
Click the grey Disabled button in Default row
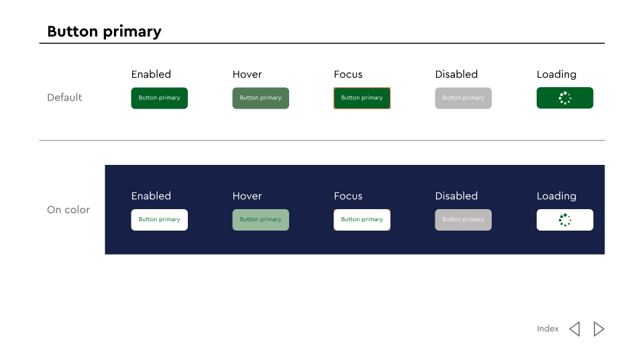(x=463, y=98)
